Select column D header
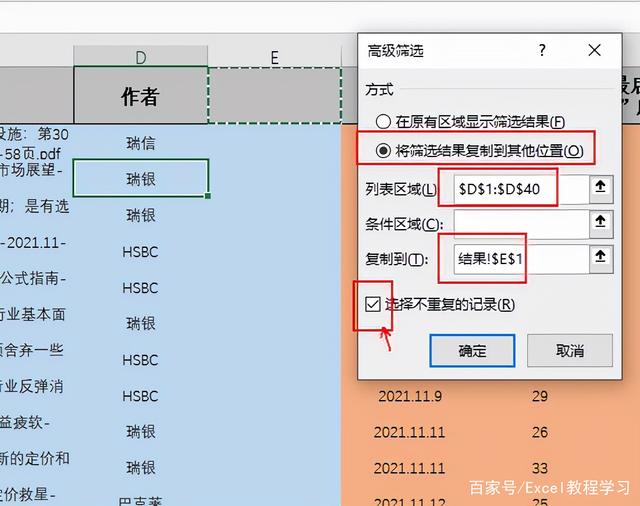This screenshot has width=640, height=506. [x=140, y=56]
